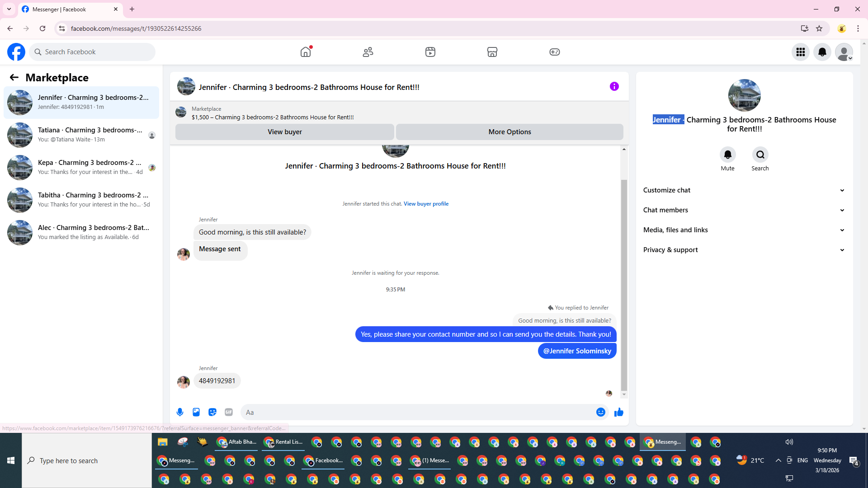868x488 pixels.
Task: Click the Aa message input field
Action: pos(416,412)
